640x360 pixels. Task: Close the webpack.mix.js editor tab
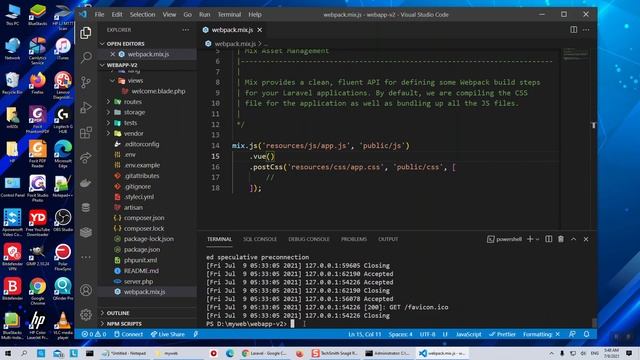tap(260, 30)
